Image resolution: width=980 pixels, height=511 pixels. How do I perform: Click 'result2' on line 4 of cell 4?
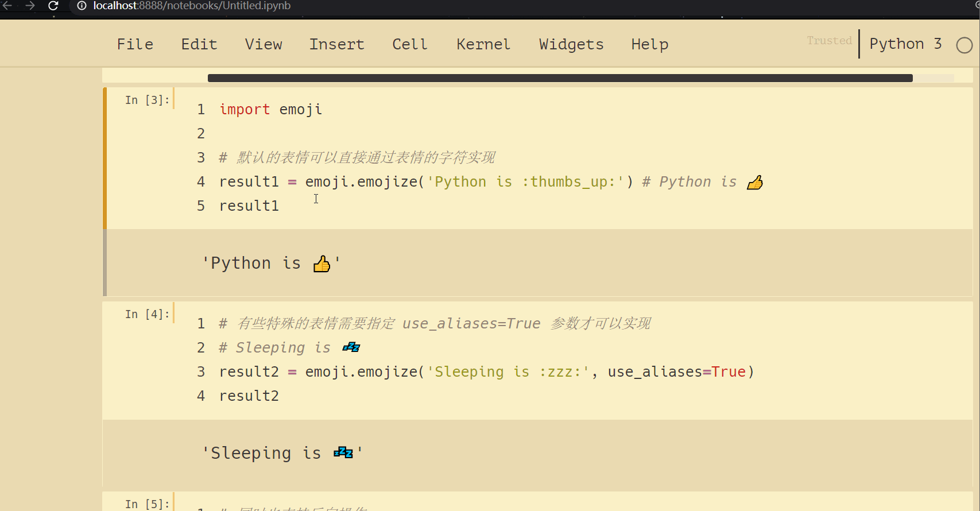(249, 396)
